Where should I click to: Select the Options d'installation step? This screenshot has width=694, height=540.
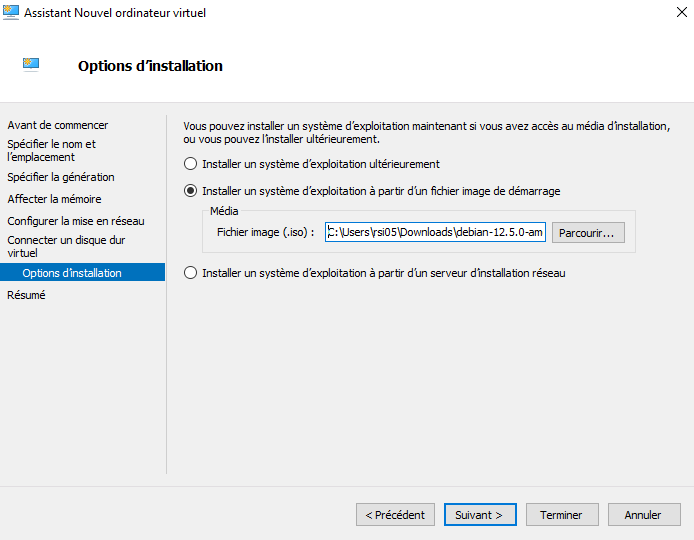point(72,273)
